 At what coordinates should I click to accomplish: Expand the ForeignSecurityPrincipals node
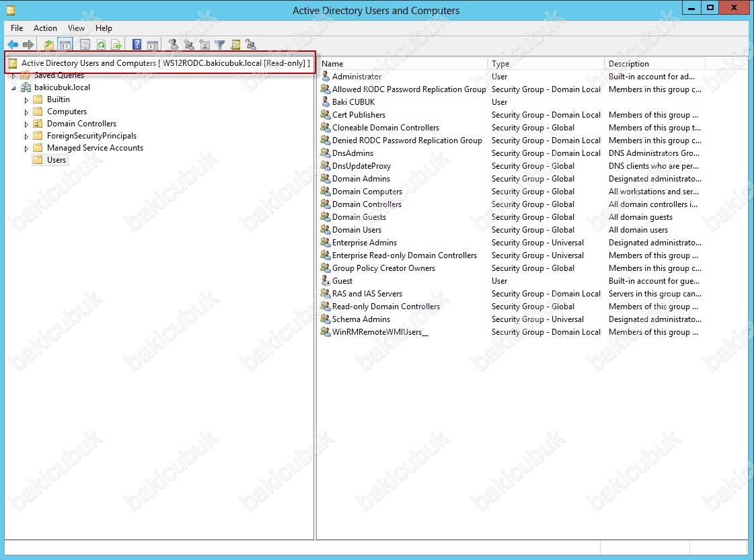(26, 136)
